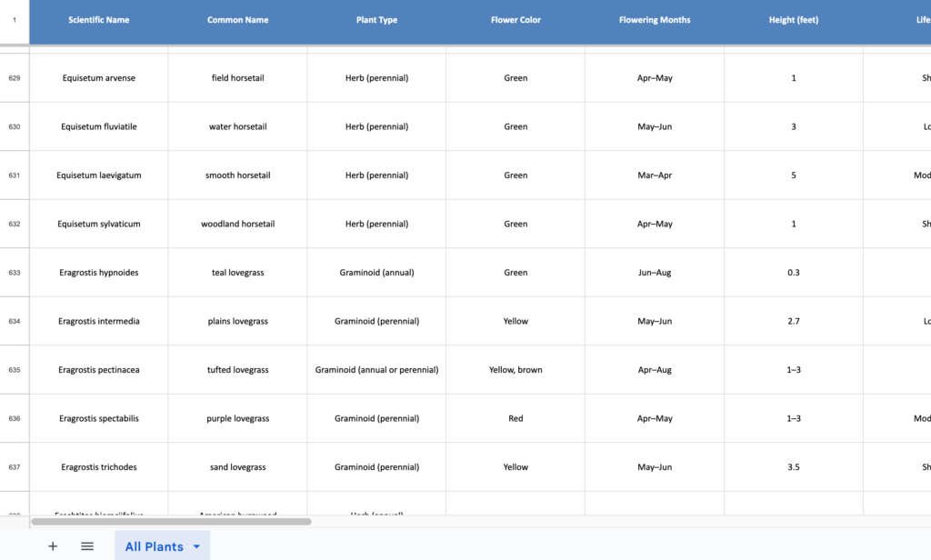Click height 1–3 in the purple lovegrass row
931x560 pixels.
[793, 419]
